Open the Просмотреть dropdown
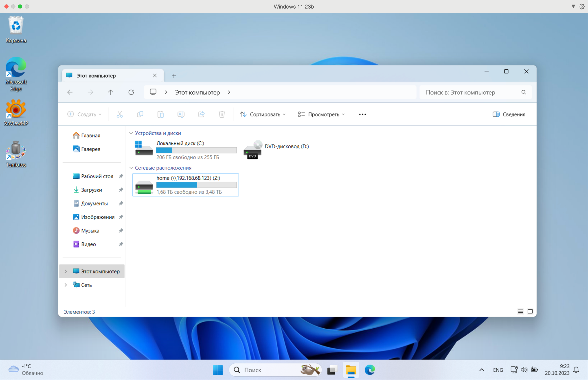The height and width of the screenshot is (380, 588). click(321, 114)
